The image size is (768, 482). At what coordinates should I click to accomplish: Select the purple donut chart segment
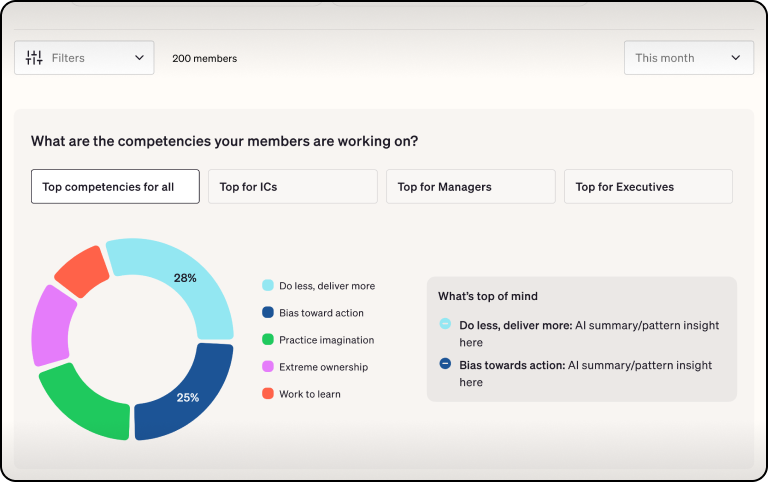pyautogui.click(x=52, y=326)
